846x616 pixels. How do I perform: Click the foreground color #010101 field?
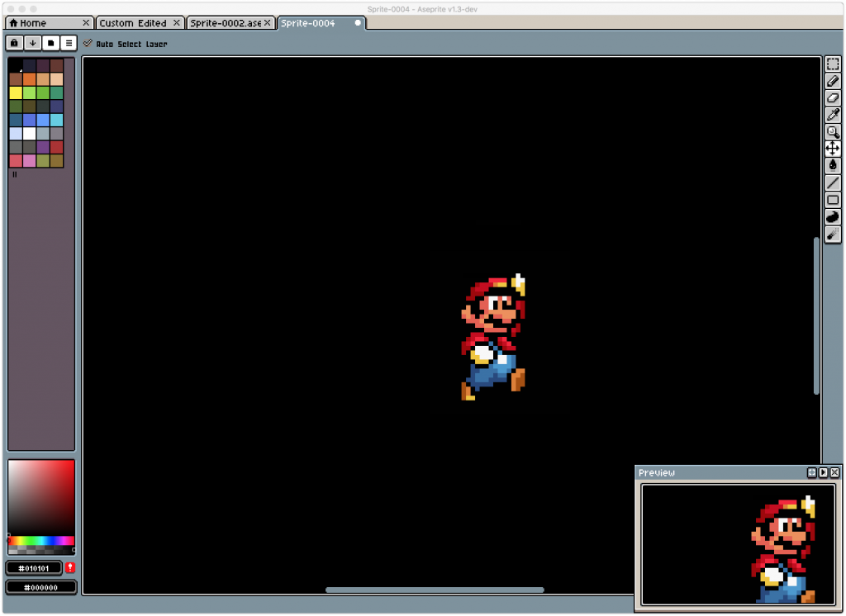[34, 568]
